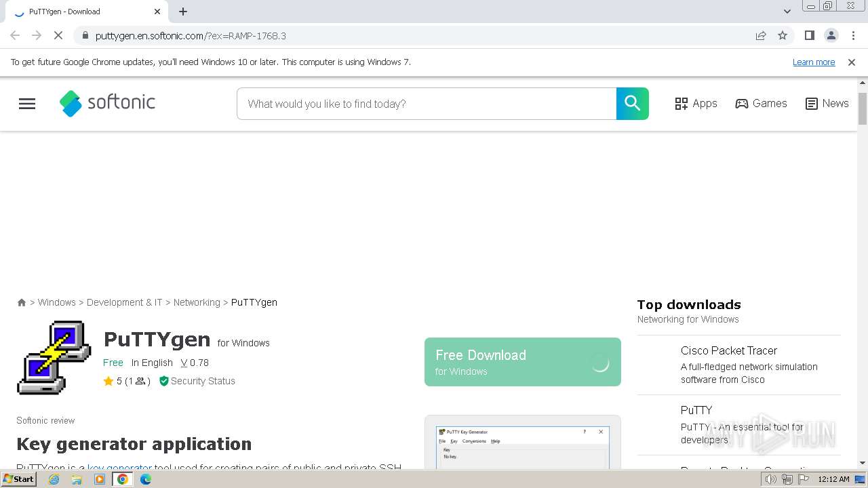Click the In English language label
This screenshot has width=868, height=488.
pos(152,363)
